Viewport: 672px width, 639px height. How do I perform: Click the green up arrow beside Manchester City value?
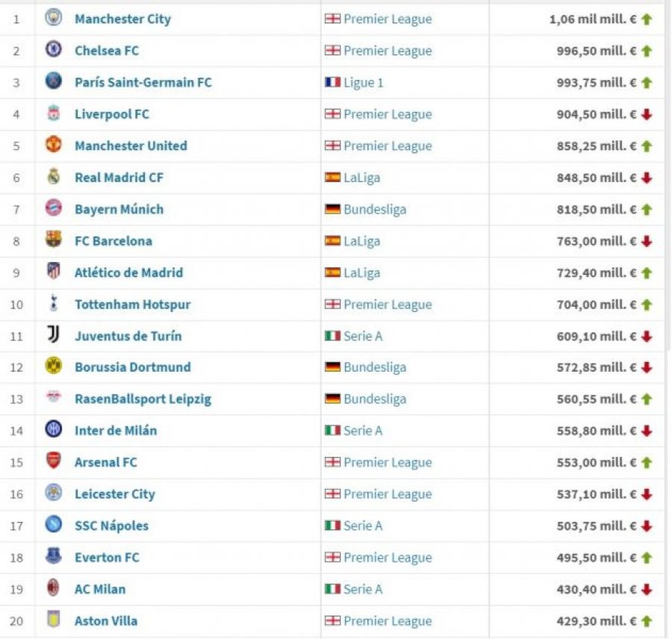647,19
